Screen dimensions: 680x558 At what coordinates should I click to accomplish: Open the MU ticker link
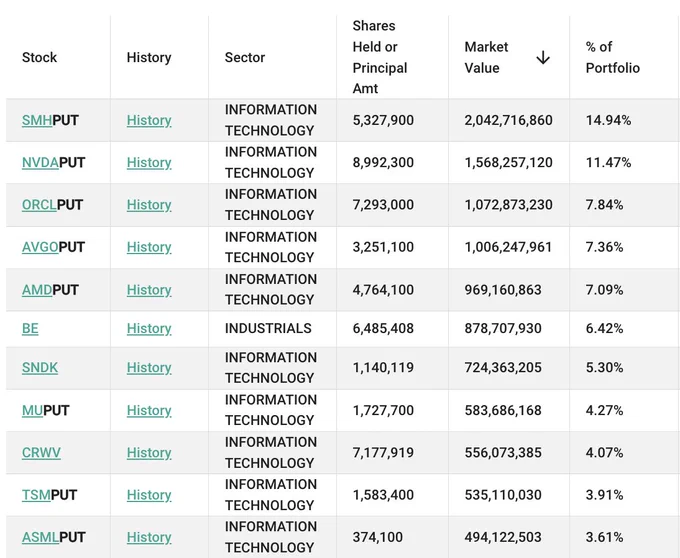point(33,410)
